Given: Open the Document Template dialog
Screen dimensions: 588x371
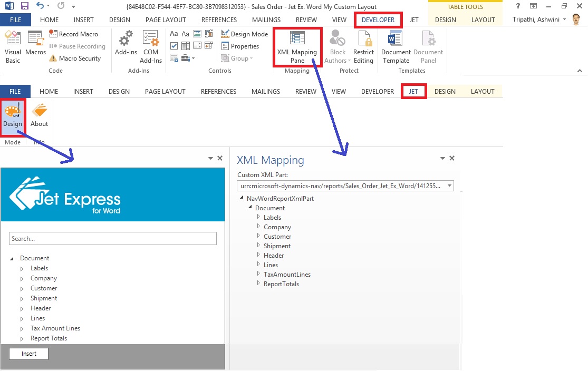Looking at the screenshot, I should tap(396, 46).
